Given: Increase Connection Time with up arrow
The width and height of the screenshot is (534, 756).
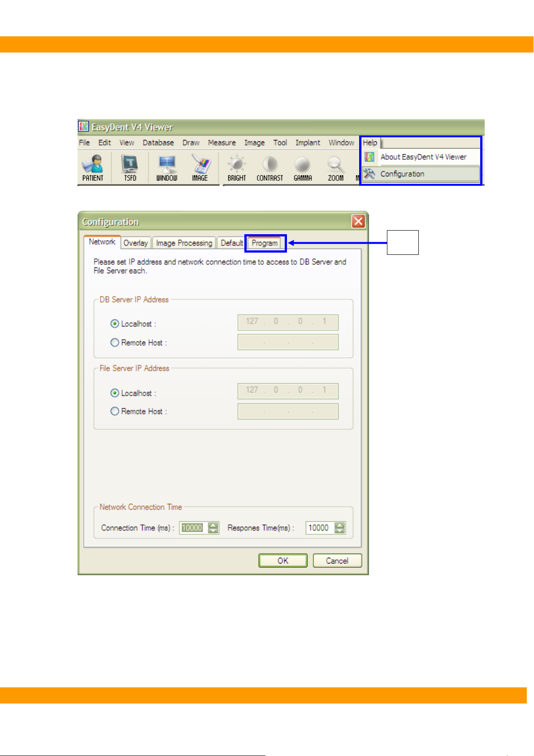Looking at the screenshot, I should coord(213,525).
